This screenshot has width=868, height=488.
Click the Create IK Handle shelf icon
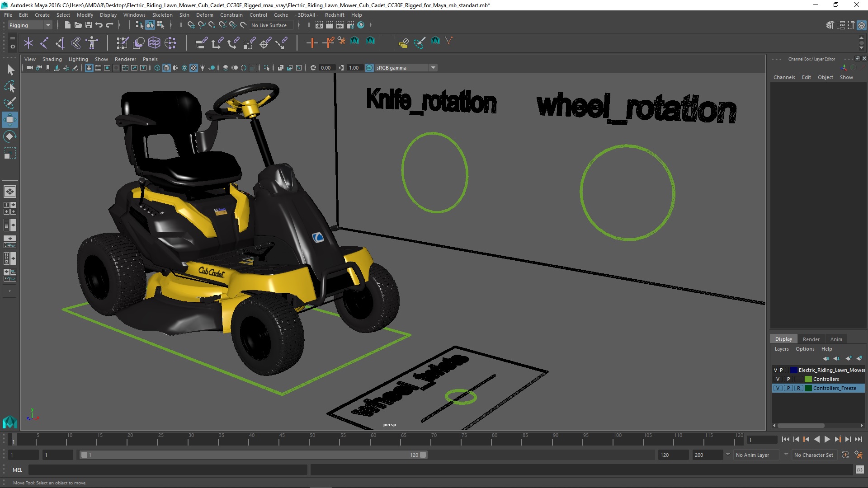60,43
